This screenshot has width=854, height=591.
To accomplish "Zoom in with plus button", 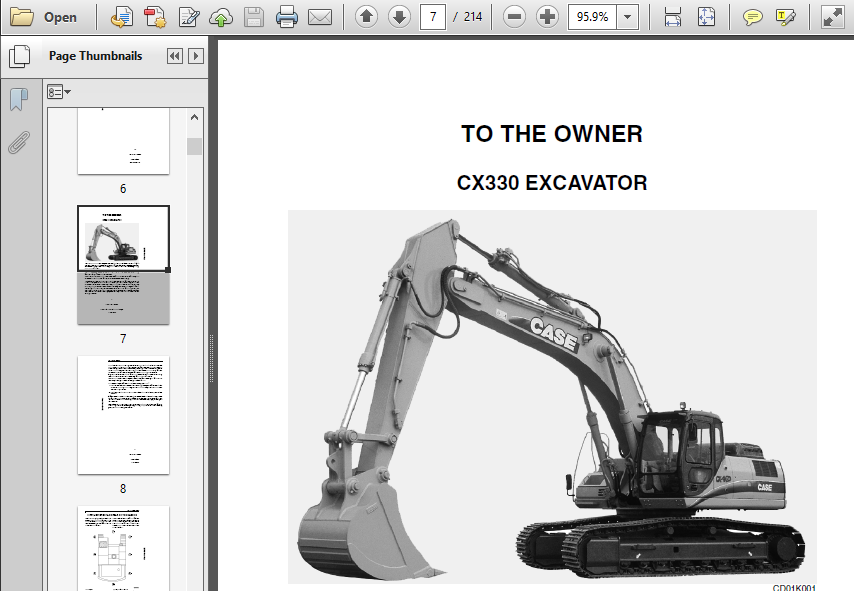I will [547, 17].
